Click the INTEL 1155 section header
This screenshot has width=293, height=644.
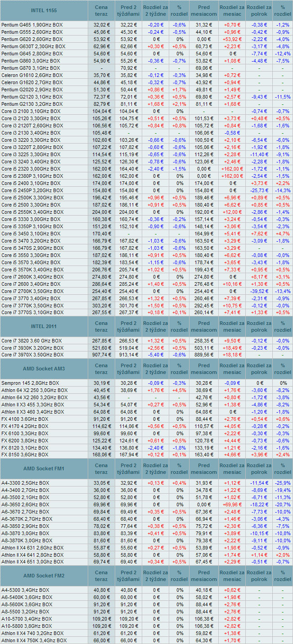[44, 10]
